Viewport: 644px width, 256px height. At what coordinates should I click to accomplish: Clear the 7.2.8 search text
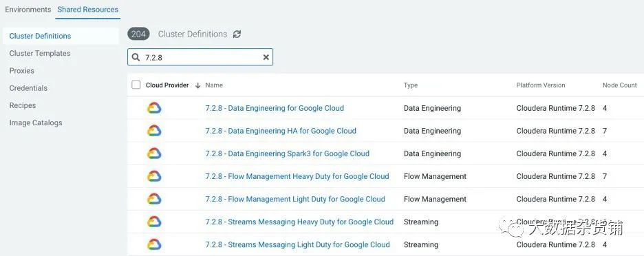point(266,58)
